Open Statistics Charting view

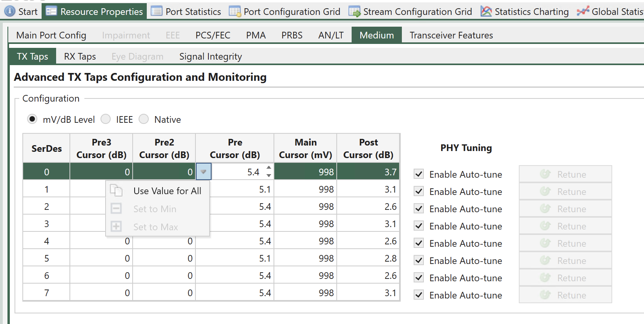(525, 11)
